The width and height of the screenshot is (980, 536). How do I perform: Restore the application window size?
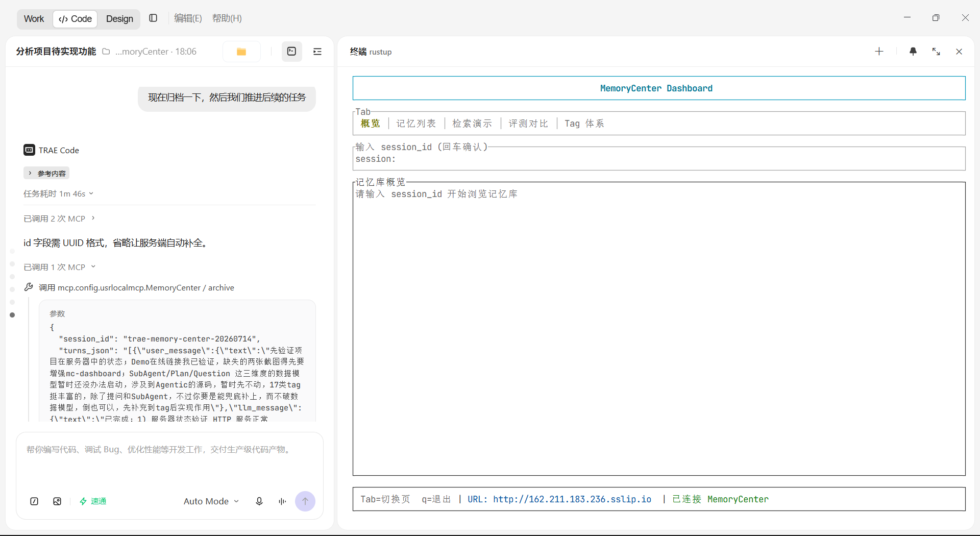click(936, 17)
